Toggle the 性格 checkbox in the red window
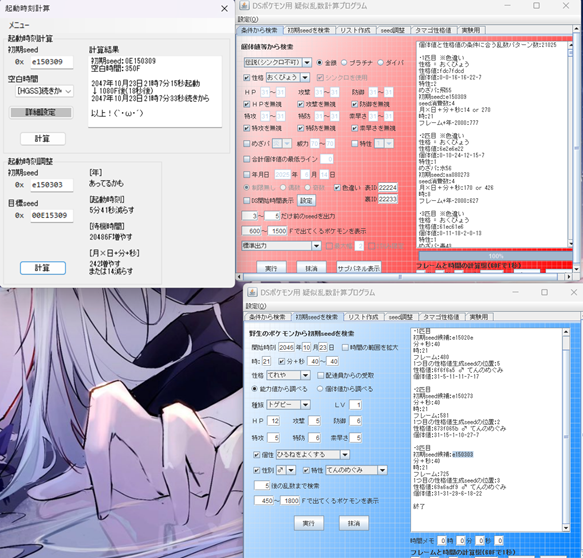Viewport: 583px width, 558px height. 246,78
